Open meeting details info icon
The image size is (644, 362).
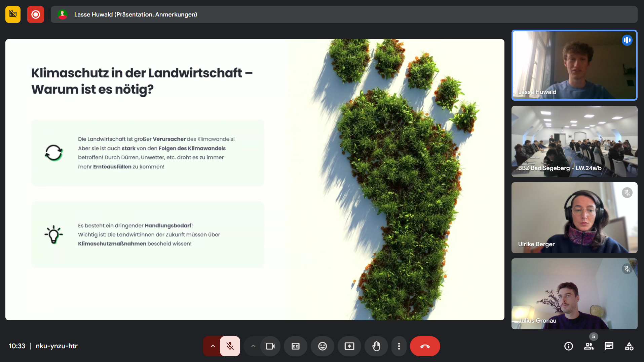coord(568,346)
